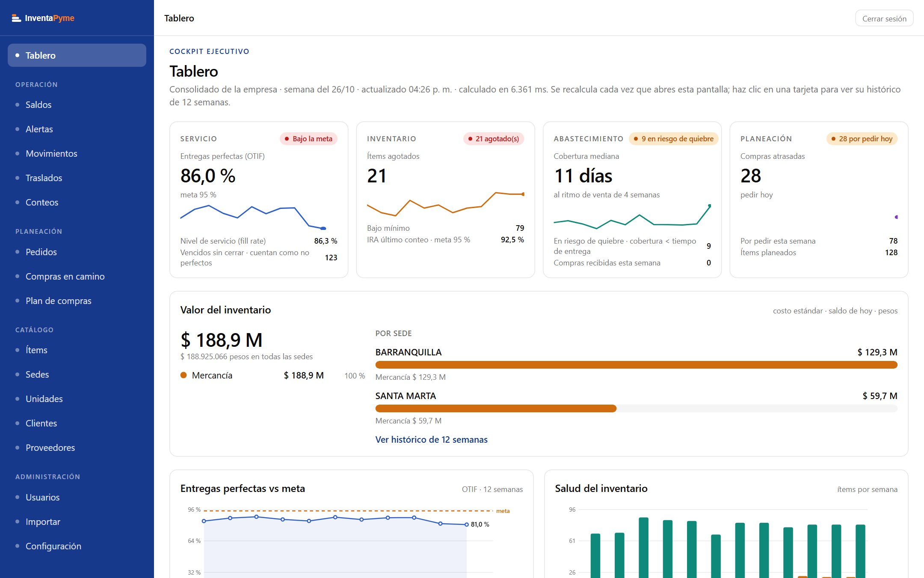Select Movimientos from the sidebar

pyautogui.click(x=77, y=153)
